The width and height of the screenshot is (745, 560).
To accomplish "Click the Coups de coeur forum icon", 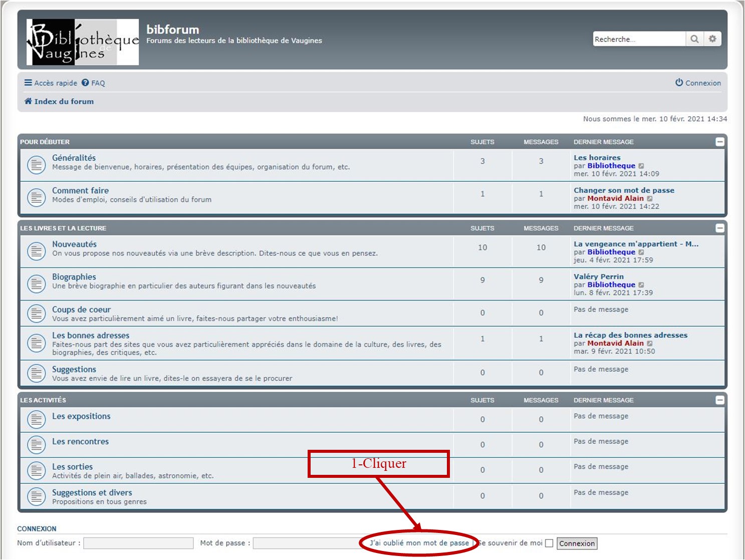I will click(x=36, y=314).
